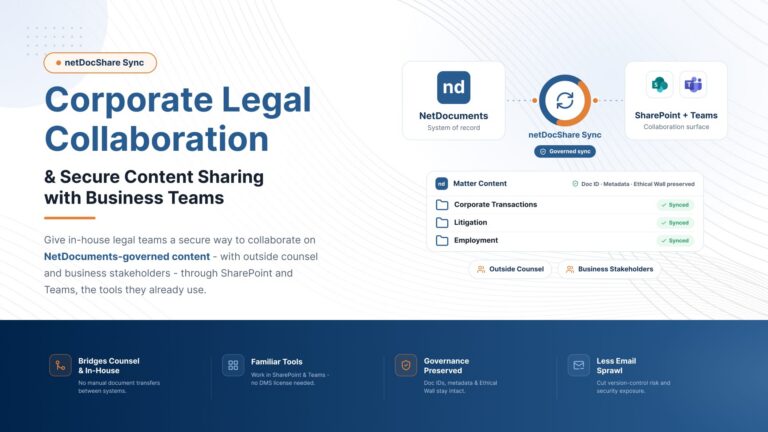The height and width of the screenshot is (432, 768).
Task: Click the Less Email Sprawl heading
Action: click(616, 366)
